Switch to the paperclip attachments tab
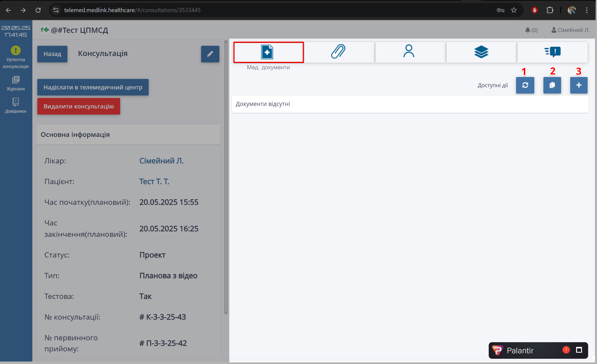 pos(339,52)
